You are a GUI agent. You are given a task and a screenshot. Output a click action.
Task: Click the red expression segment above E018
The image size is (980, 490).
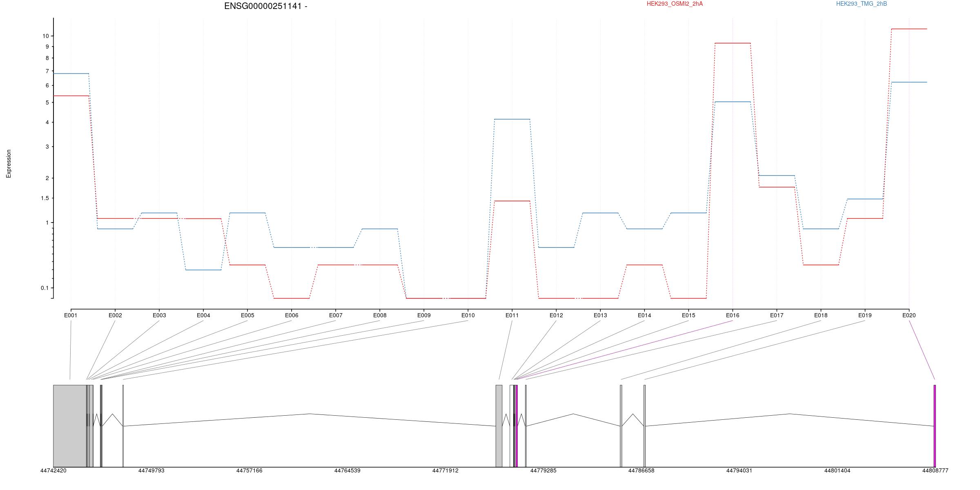tap(821, 265)
